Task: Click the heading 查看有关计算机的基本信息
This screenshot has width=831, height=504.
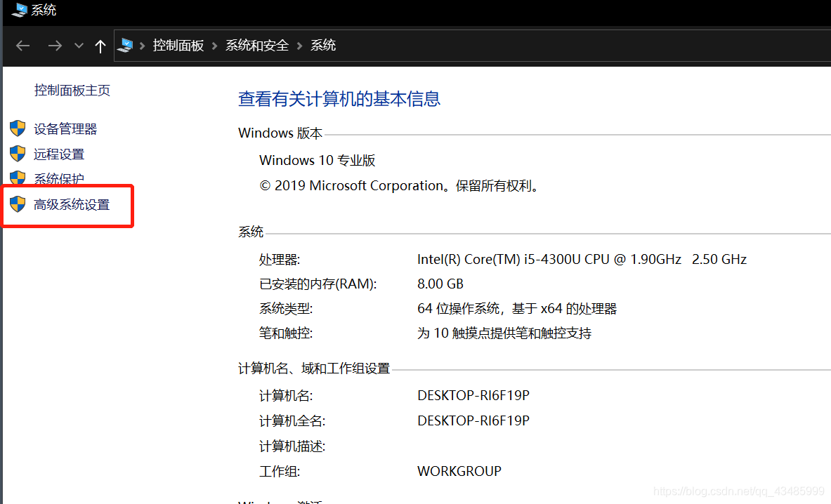Action: tap(339, 99)
